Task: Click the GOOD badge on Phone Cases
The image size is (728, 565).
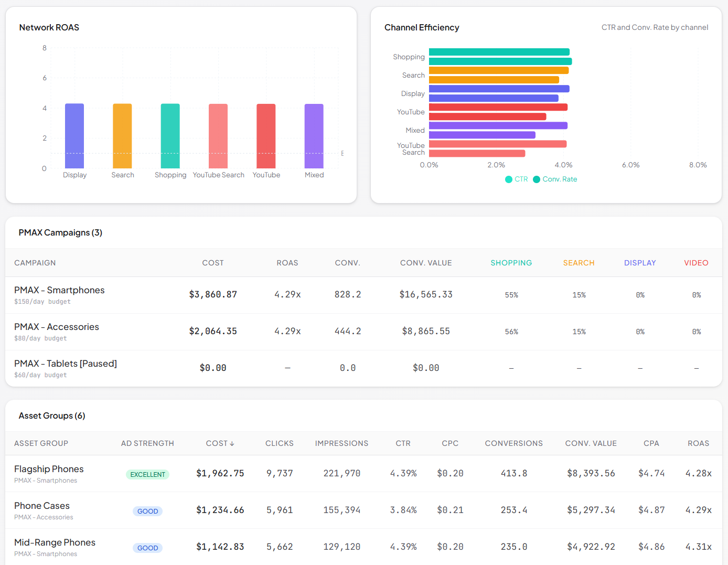Action: tap(147, 511)
